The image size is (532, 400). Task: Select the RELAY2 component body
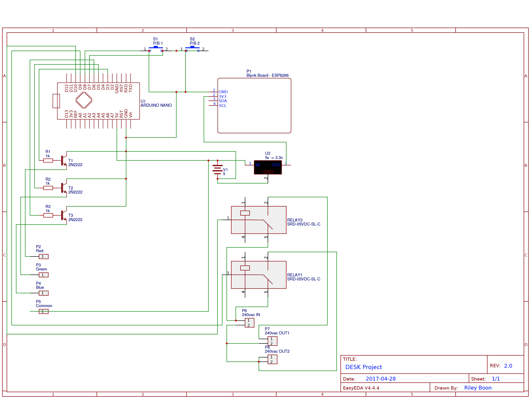[259, 220]
